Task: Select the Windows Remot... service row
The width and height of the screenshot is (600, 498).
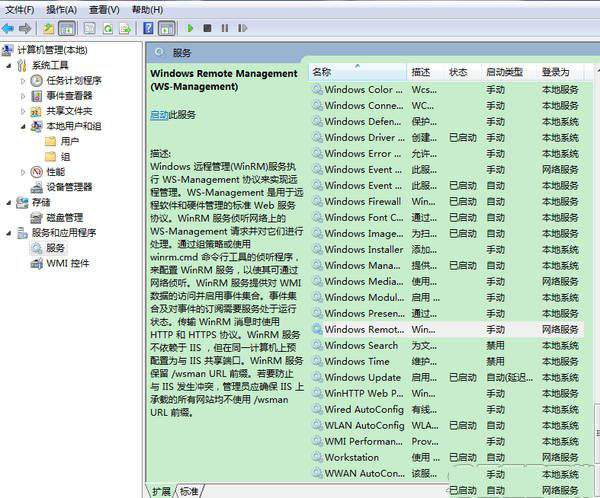Action: pyautogui.click(x=448, y=330)
